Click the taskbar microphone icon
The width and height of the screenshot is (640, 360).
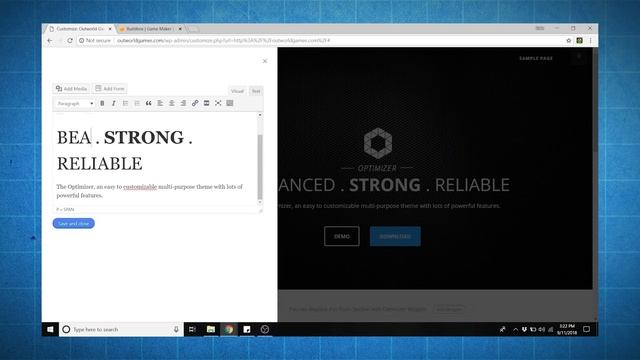[x=176, y=329]
